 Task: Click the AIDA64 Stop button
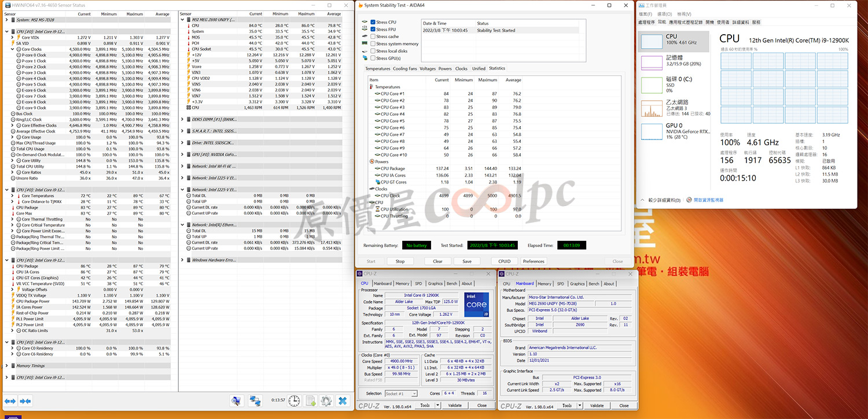point(400,261)
